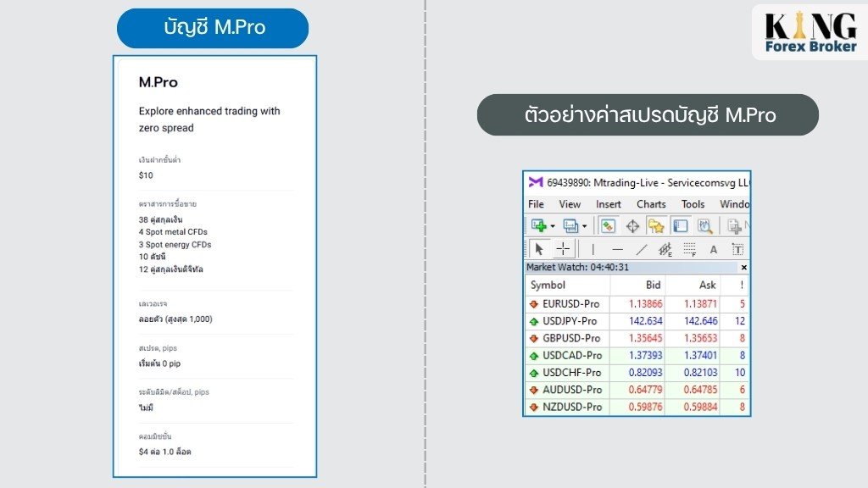Expand the Profiles dropdown arrow
The height and width of the screenshot is (488, 868).
pyautogui.click(x=584, y=226)
